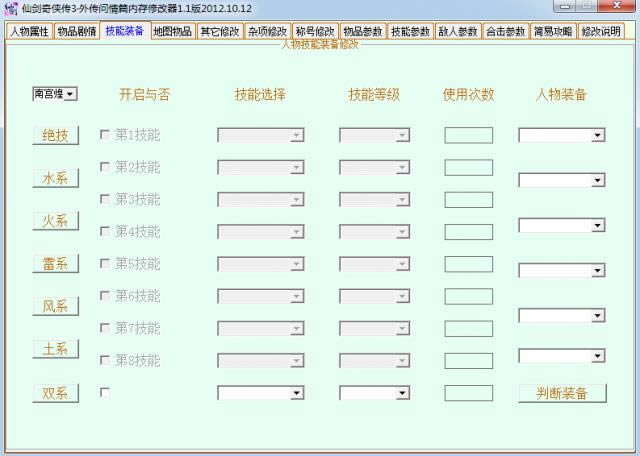Check the 第3技能 checkbox

click(105, 199)
